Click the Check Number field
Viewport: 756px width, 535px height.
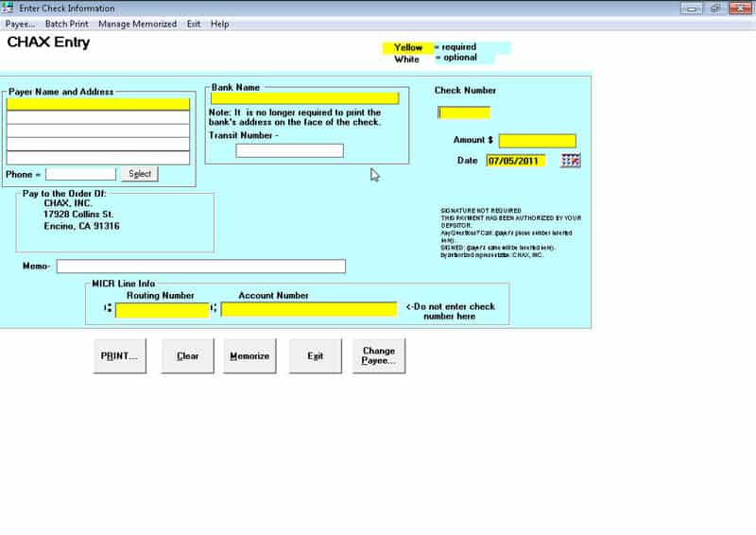tap(464, 113)
